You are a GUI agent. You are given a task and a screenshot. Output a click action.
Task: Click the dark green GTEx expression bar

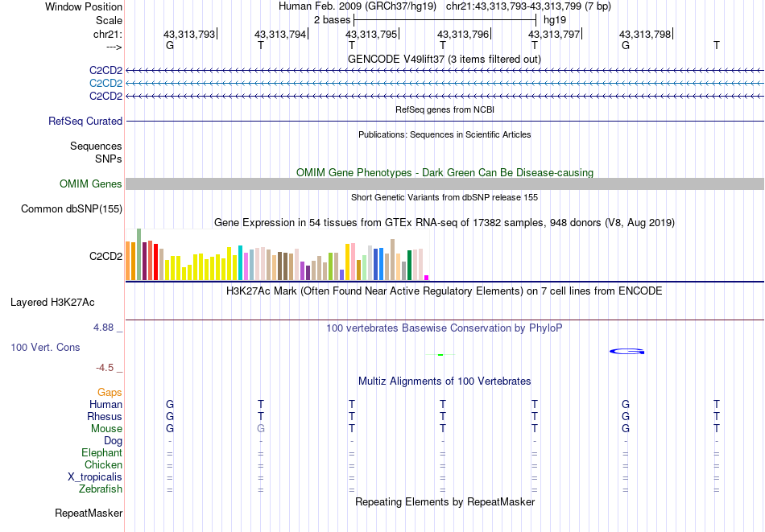point(410,266)
